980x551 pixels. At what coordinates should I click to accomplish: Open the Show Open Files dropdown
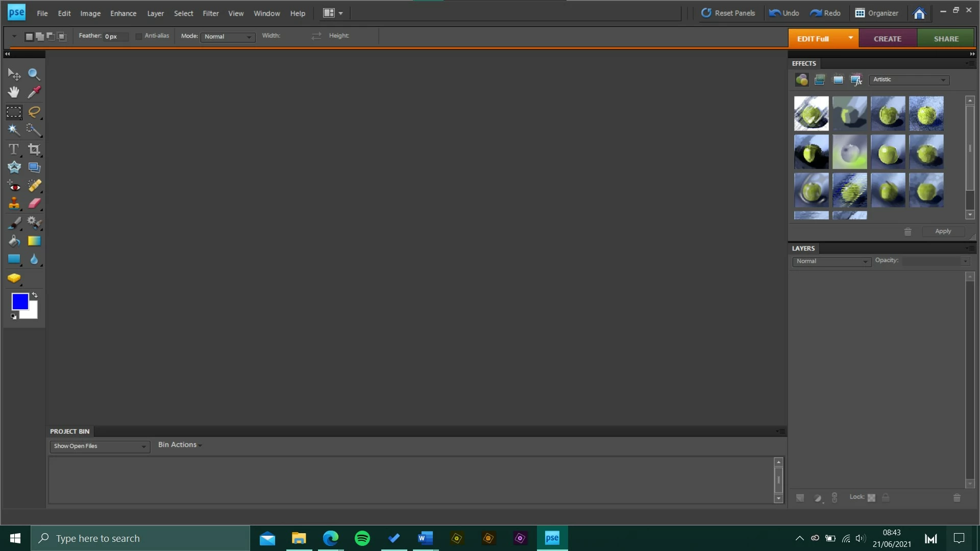coord(100,446)
